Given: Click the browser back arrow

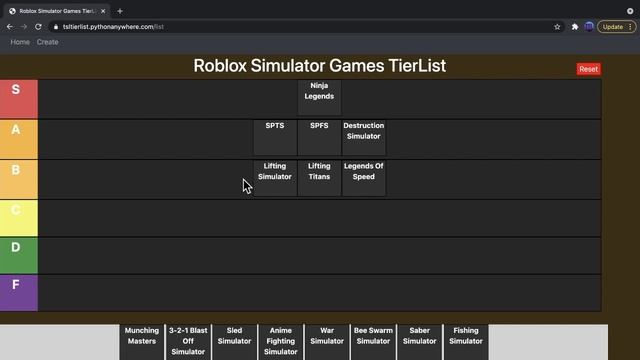Looking at the screenshot, I should pyautogui.click(x=9, y=27).
